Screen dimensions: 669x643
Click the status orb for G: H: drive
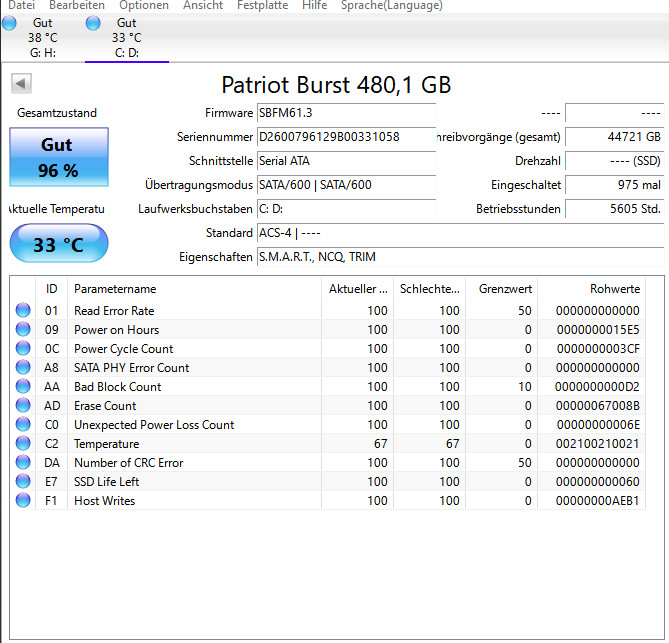[9, 23]
